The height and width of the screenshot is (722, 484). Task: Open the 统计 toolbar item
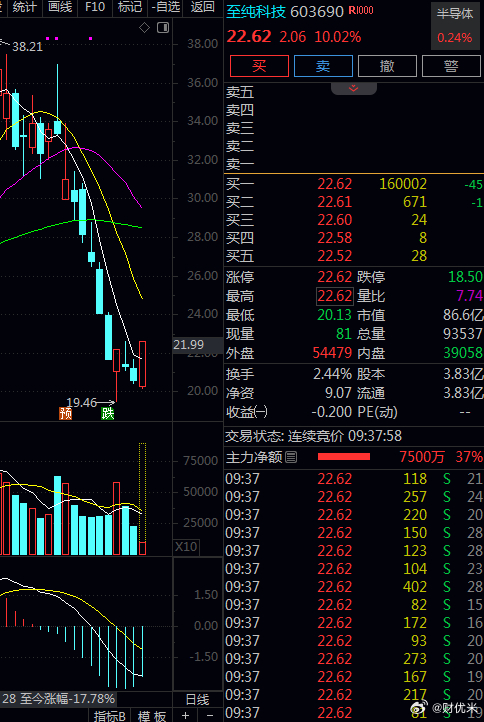[24, 7]
